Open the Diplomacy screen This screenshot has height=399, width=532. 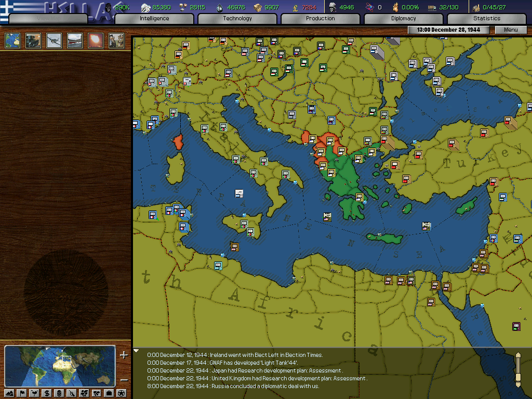pyautogui.click(x=403, y=18)
